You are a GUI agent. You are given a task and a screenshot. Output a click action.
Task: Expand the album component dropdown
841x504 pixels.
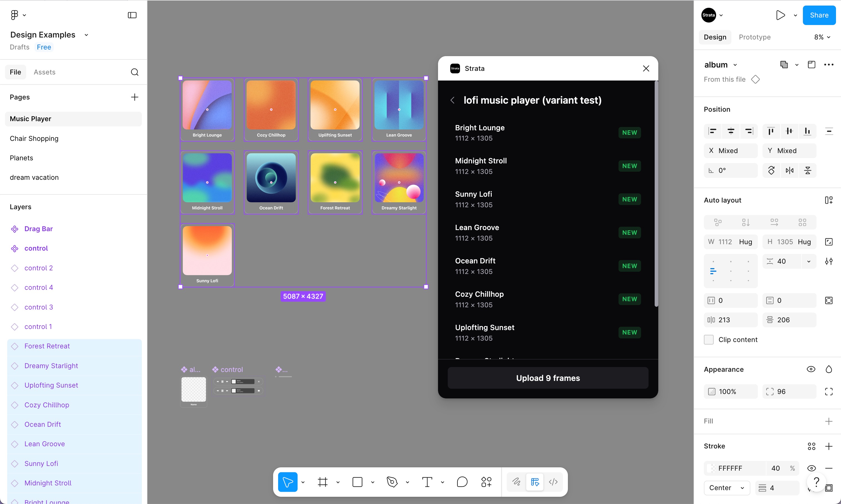(x=735, y=65)
